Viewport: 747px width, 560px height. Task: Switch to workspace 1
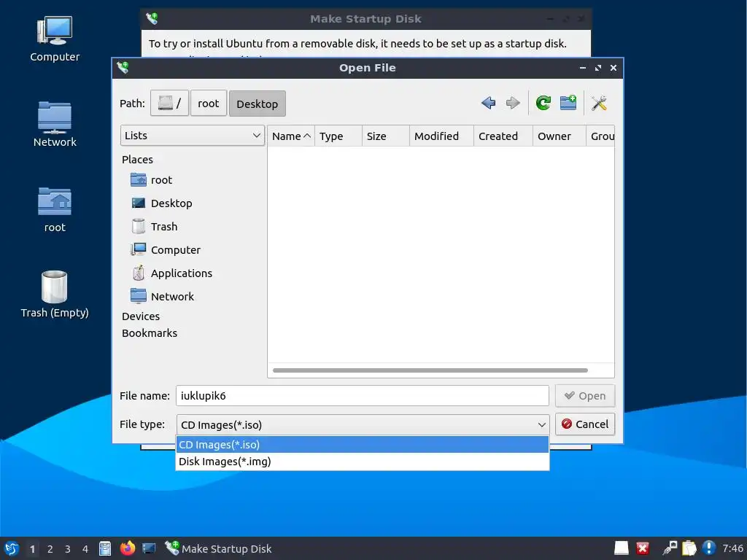pos(32,549)
